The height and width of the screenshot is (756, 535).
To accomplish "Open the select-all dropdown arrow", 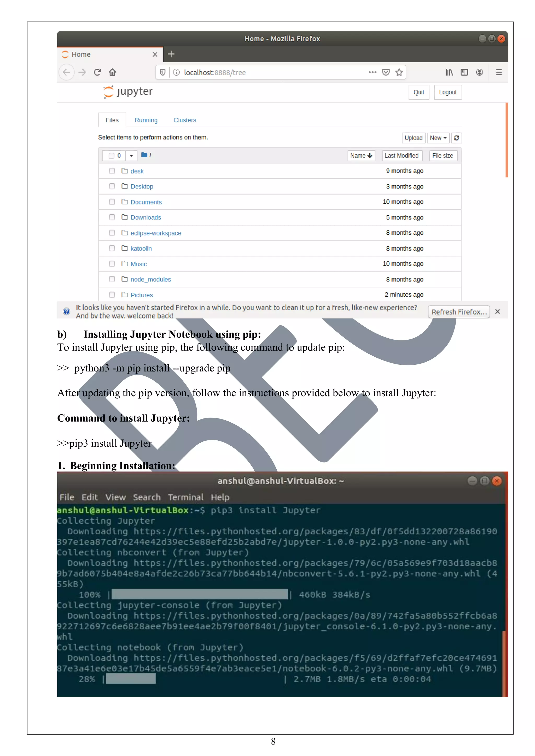I will tap(131, 155).
